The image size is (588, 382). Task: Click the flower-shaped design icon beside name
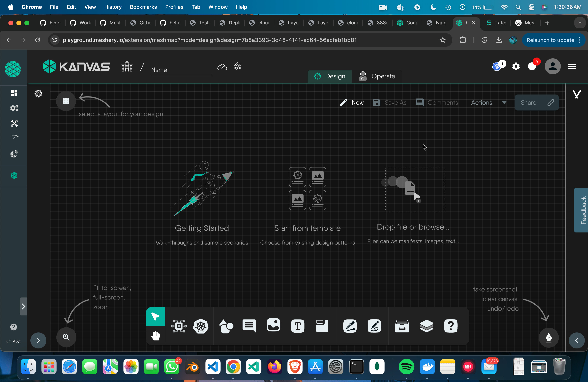click(x=237, y=66)
